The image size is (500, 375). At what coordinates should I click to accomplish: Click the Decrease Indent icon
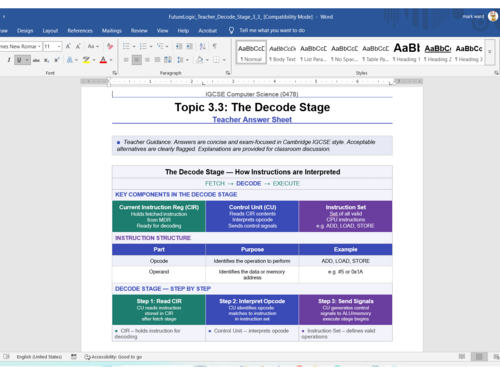coord(179,46)
